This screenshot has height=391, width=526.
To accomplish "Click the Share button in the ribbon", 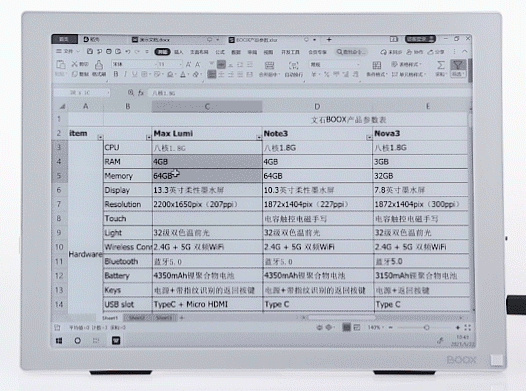I will (x=436, y=52).
